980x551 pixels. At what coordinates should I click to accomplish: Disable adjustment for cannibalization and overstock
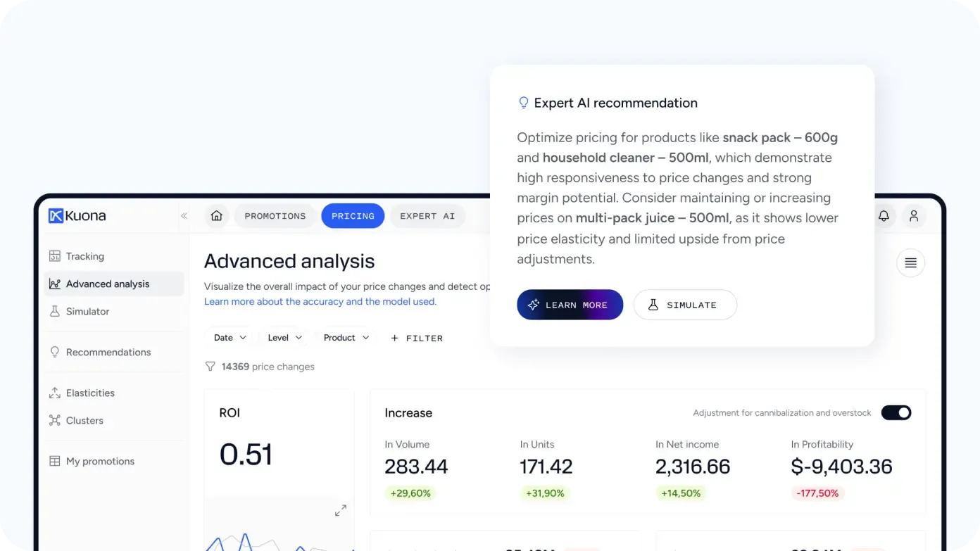pos(896,412)
